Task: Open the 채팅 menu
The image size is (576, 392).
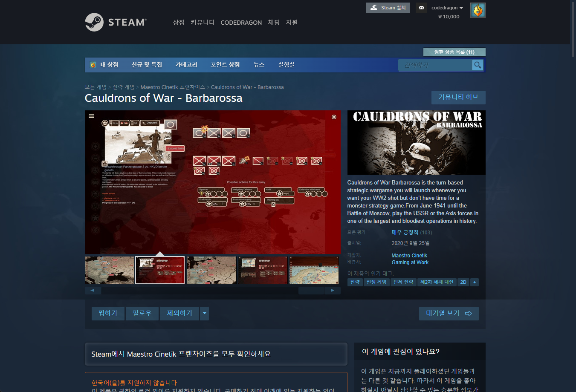Action: [274, 22]
